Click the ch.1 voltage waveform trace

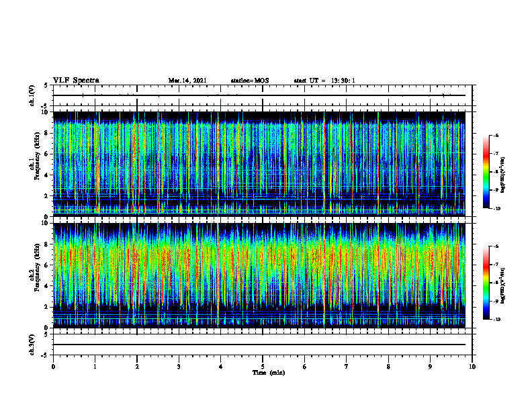(x=259, y=95)
